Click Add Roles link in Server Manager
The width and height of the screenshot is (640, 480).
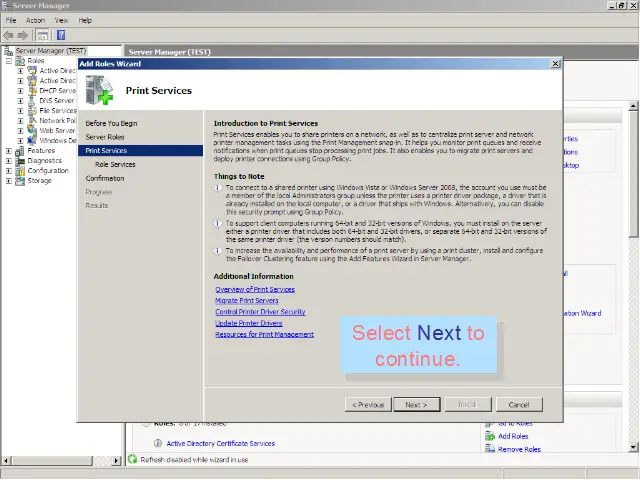point(513,436)
